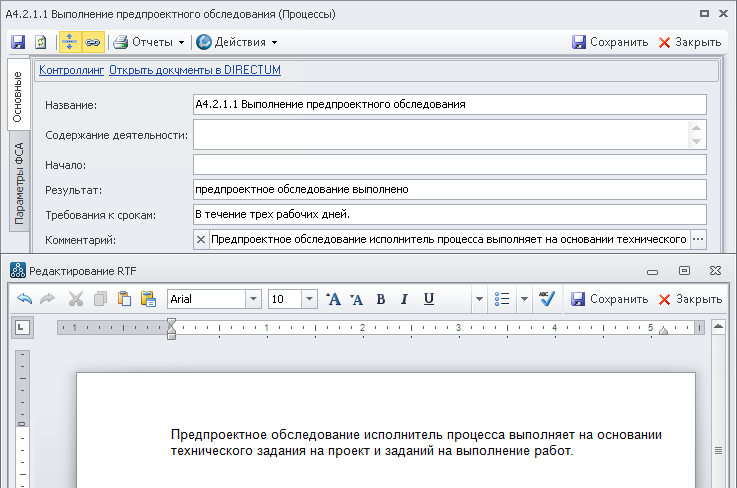Click the save disk icon in process toolbar

coord(18,42)
